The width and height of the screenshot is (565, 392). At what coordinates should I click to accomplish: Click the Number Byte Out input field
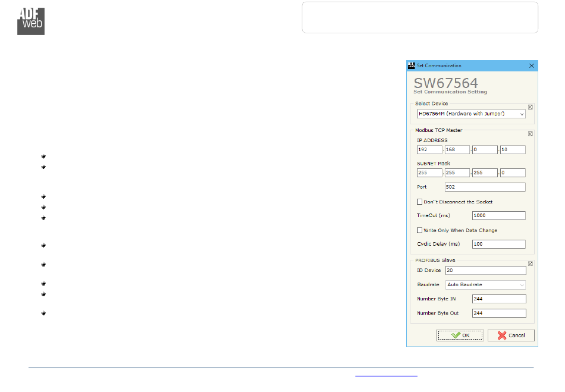[499, 313]
